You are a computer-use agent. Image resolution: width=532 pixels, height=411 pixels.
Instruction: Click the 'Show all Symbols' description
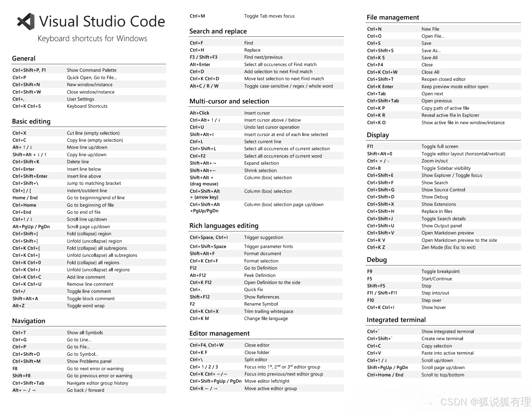(x=85, y=332)
